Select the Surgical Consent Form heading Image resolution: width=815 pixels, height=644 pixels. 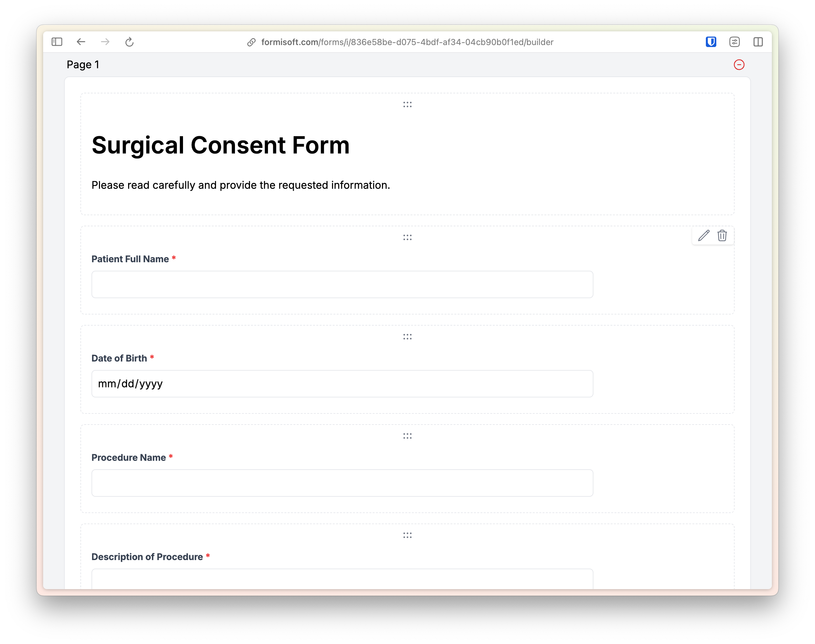(220, 145)
